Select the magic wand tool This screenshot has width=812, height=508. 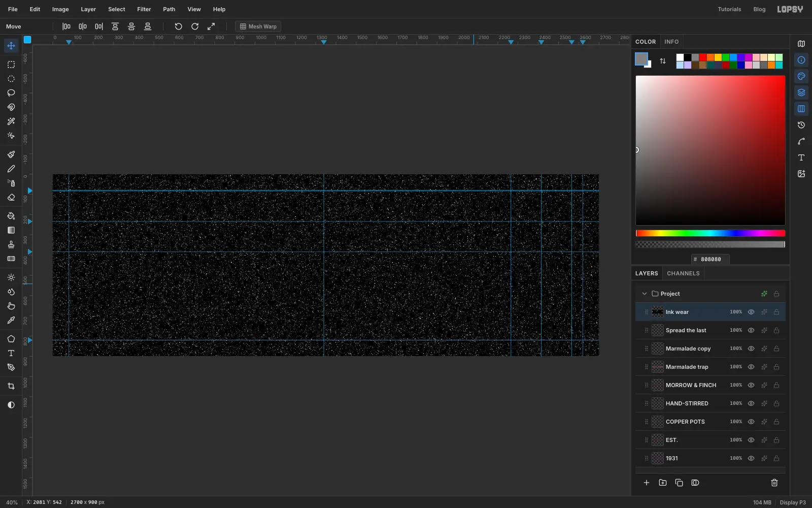coord(11,121)
